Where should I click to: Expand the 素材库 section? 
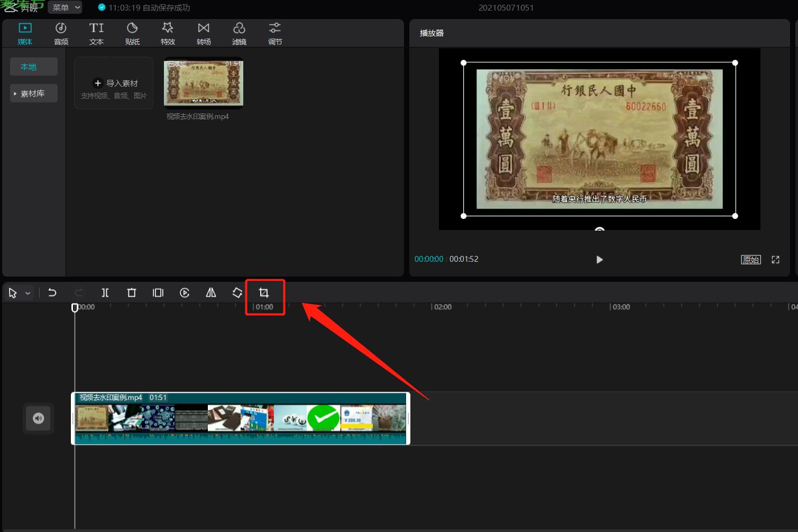pyautogui.click(x=33, y=94)
